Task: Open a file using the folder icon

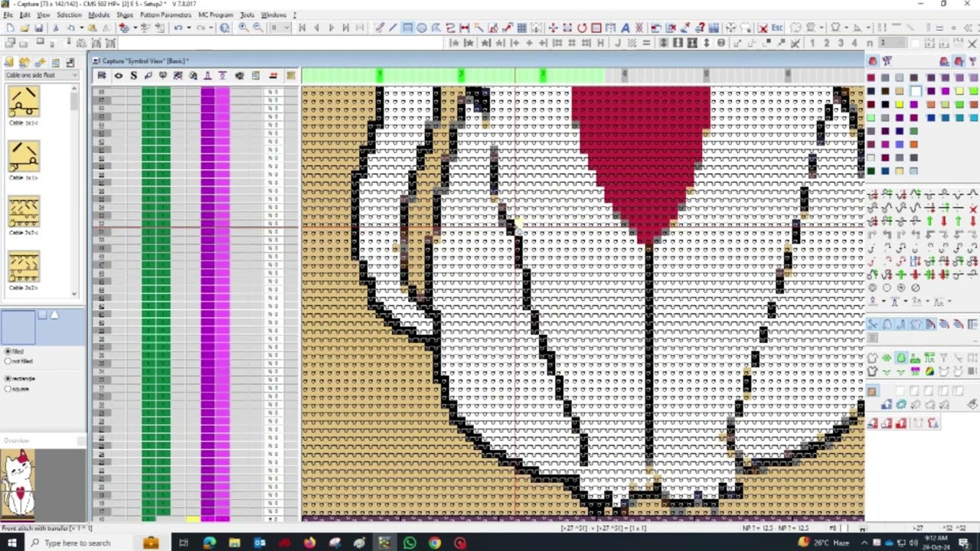Action: pyautogui.click(x=24, y=28)
